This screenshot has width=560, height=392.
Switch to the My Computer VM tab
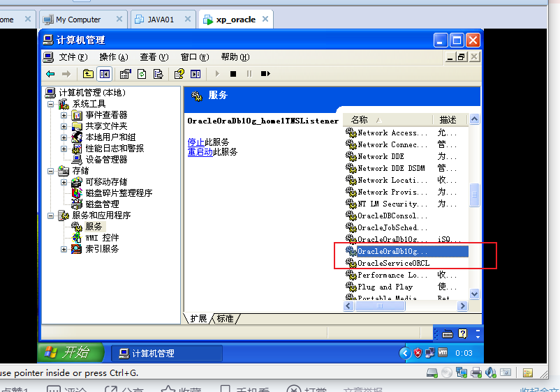(x=78, y=20)
